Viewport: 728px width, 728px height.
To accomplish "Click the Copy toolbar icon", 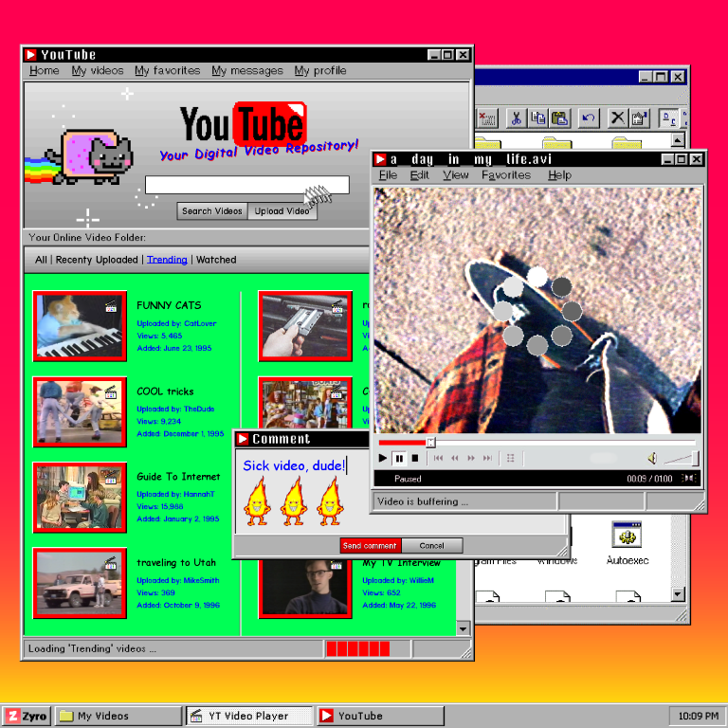I will (x=538, y=118).
